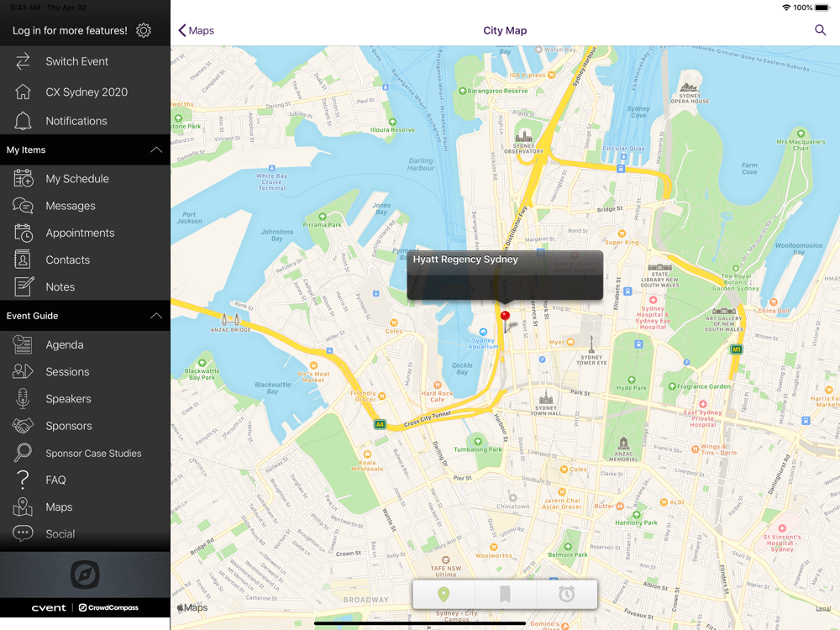
Task: Tap the green location pin toolbar button
Action: click(x=444, y=594)
